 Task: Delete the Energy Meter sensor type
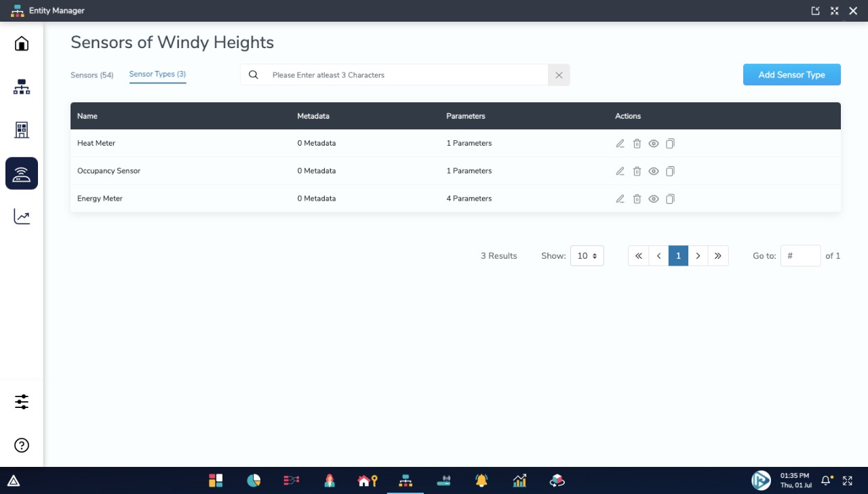637,199
